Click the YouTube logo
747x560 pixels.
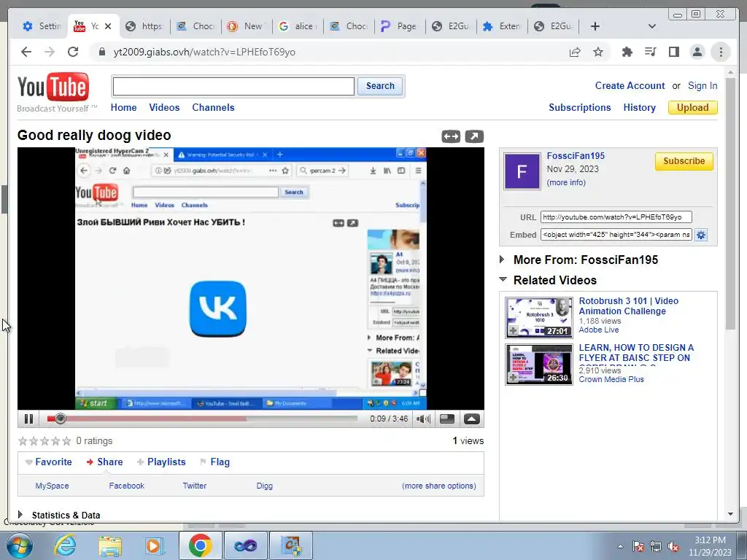[53, 87]
